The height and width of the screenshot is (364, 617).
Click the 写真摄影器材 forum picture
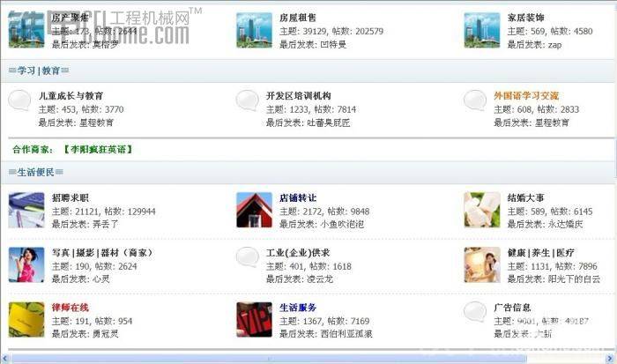point(26,264)
